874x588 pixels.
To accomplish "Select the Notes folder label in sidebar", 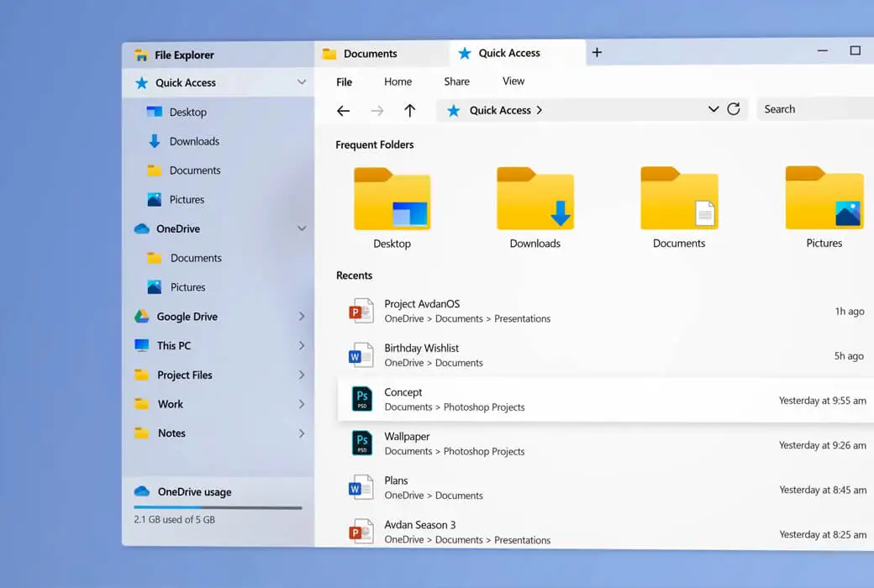I will pyautogui.click(x=171, y=433).
